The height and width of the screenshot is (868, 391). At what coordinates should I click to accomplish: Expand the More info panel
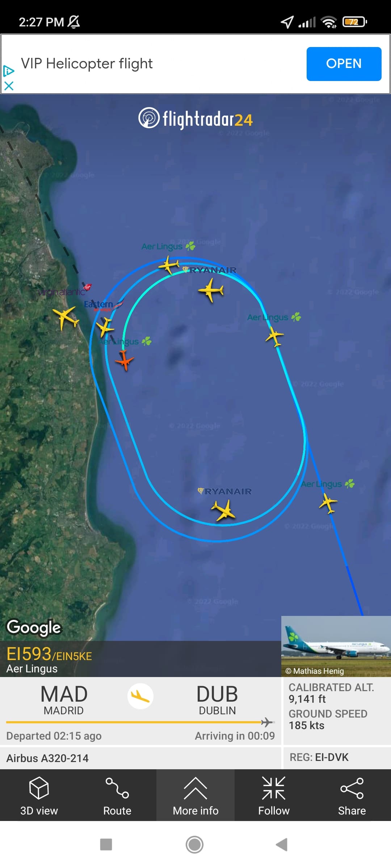coord(195,796)
